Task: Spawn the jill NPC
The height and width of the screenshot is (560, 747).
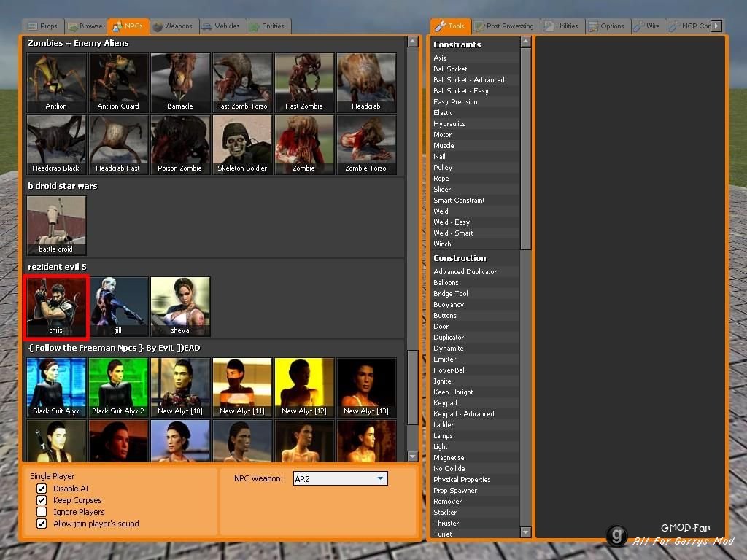Action: [x=118, y=306]
